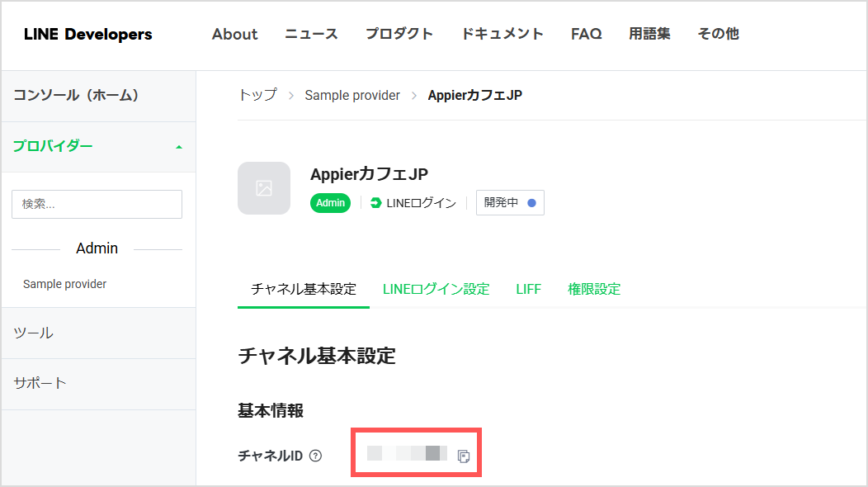The height and width of the screenshot is (487, 868).
Task: Switch to the LINEログイン設定 tab
Action: click(436, 289)
